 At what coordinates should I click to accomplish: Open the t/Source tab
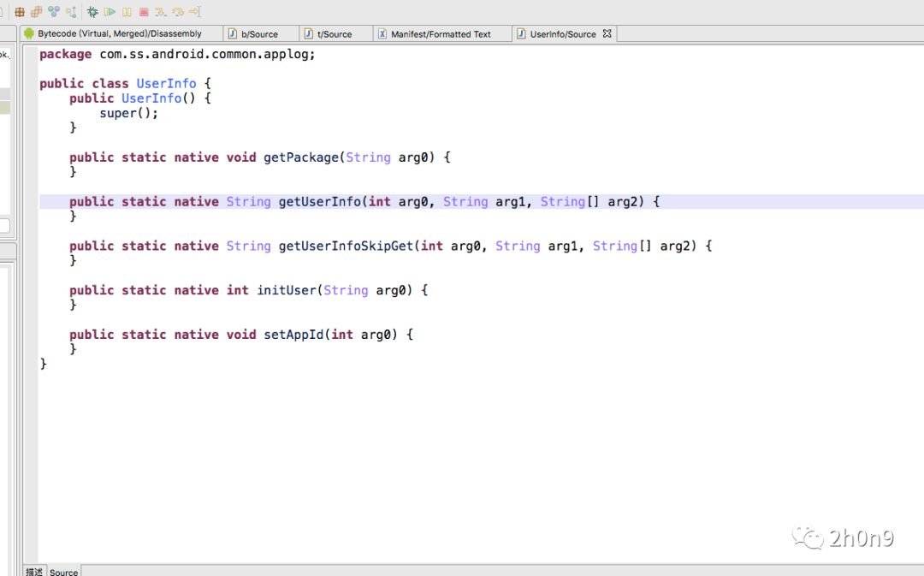tap(335, 34)
